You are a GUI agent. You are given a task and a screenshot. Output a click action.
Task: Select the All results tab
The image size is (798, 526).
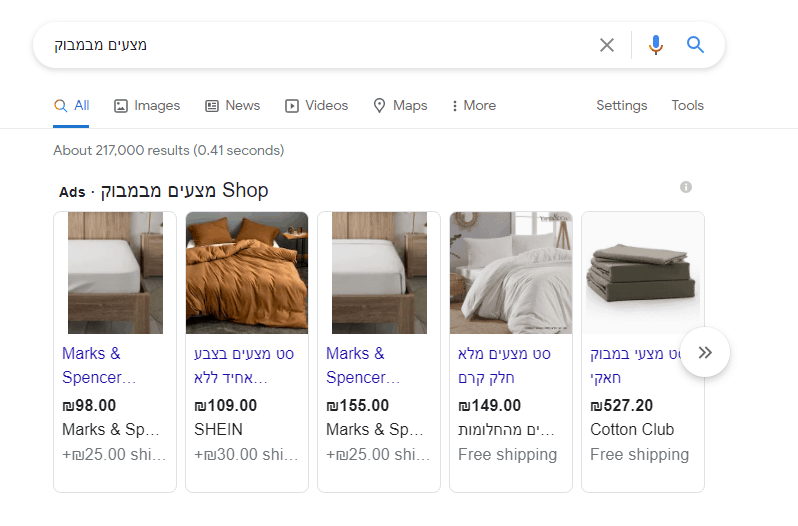(x=72, y=105)
